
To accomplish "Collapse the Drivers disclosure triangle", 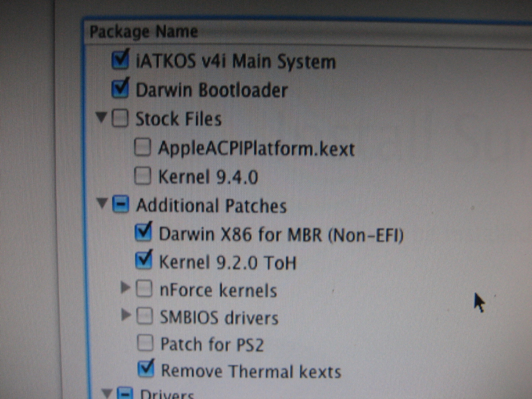I will coord(107,393).
